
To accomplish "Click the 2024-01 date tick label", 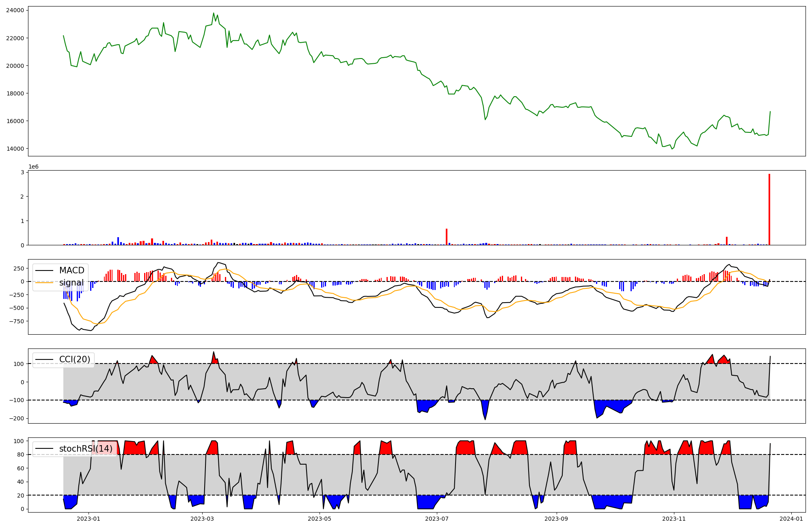I will pyautogui.click(x=791, y=519).
